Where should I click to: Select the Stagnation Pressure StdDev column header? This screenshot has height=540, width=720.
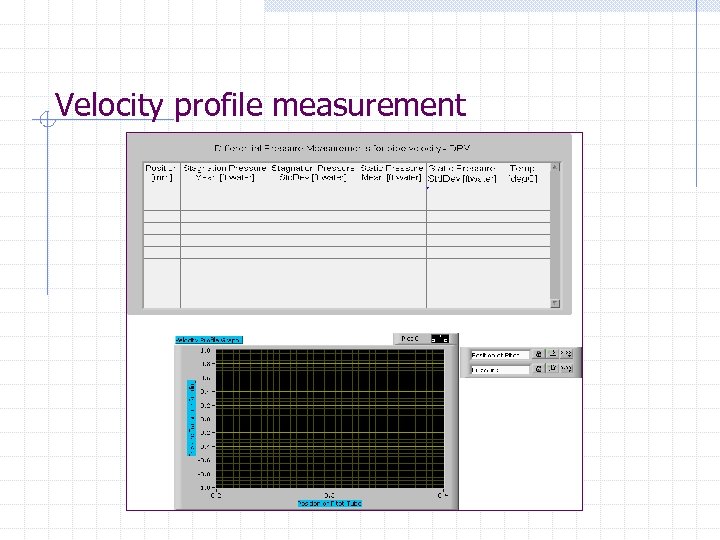tap(313, 173)
